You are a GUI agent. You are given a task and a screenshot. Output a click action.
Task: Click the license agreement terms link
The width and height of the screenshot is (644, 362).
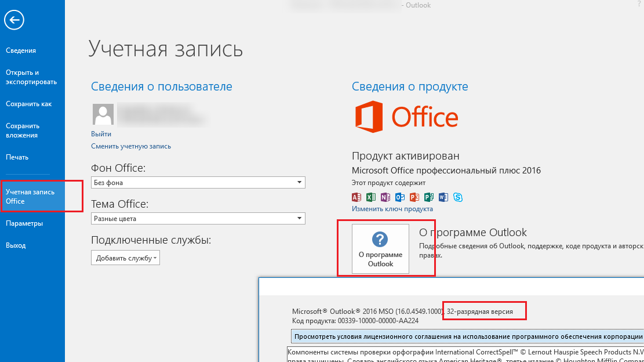coord(467,336)
